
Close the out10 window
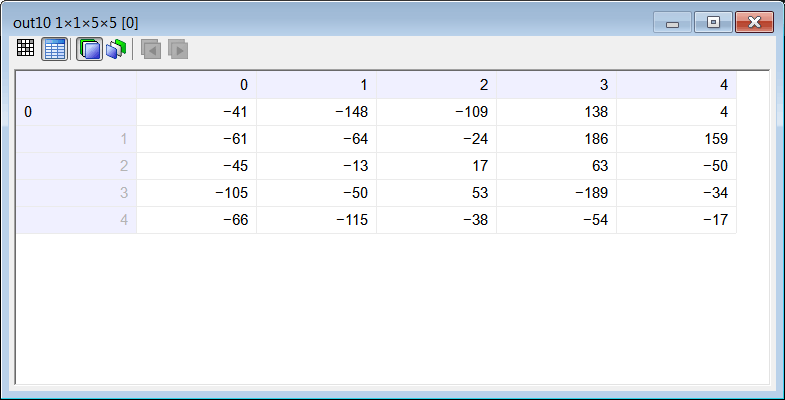754,23
